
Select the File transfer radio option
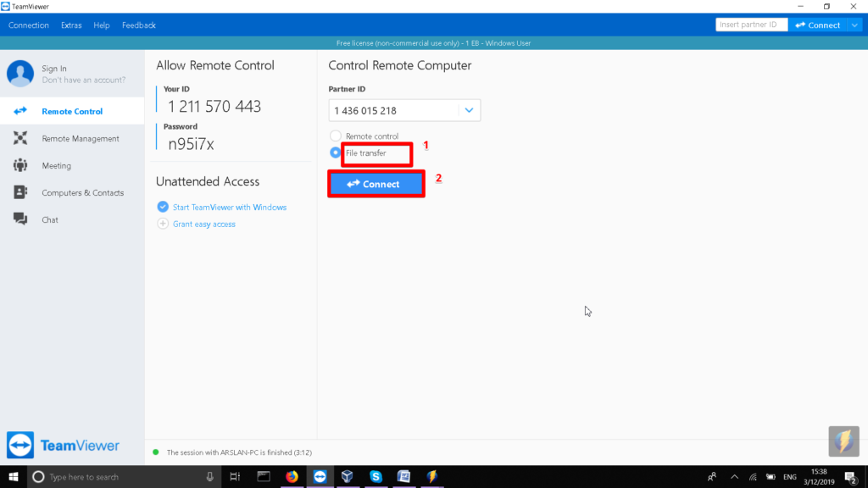point(336,152)
